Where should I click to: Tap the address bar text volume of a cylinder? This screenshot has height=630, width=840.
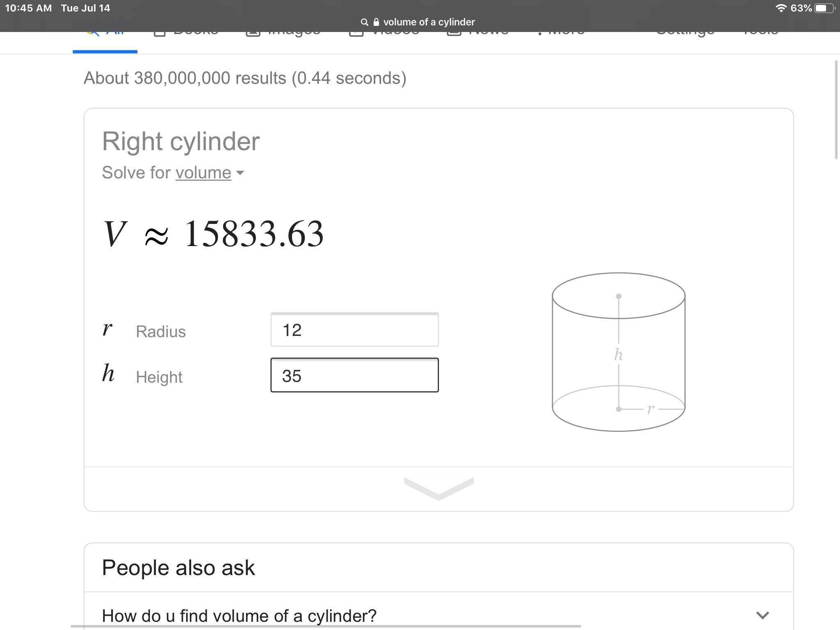click(x=429, y=22)
